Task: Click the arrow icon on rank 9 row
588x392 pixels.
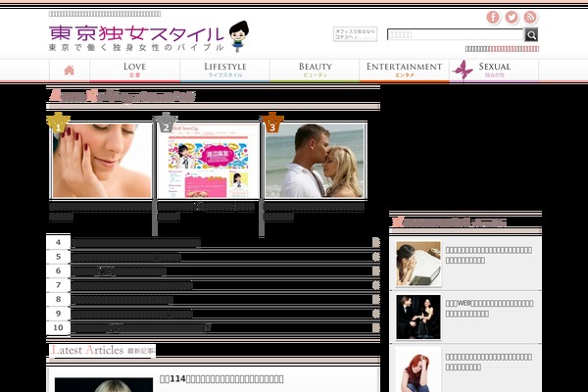Action: (376, 314)
